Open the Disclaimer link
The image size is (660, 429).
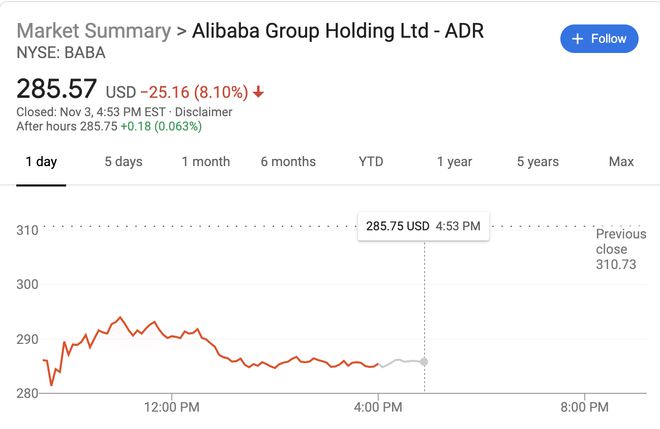pyautogui.click(x=204, y=112)
